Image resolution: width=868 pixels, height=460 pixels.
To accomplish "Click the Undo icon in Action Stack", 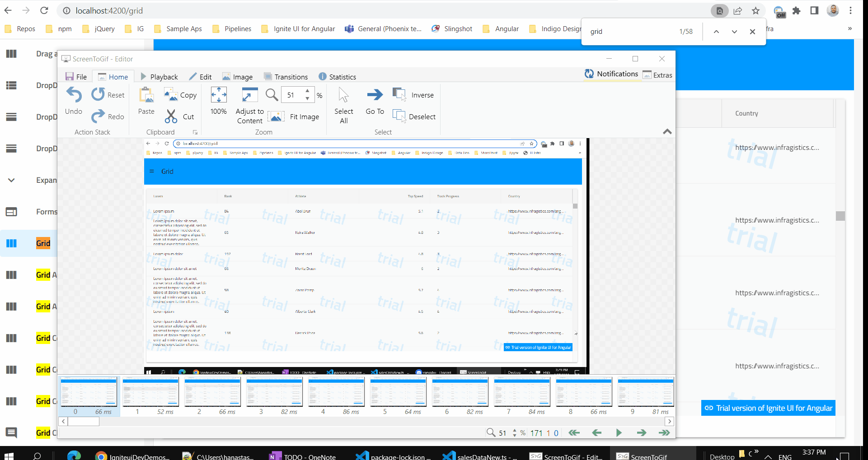I will coord(74,95).
